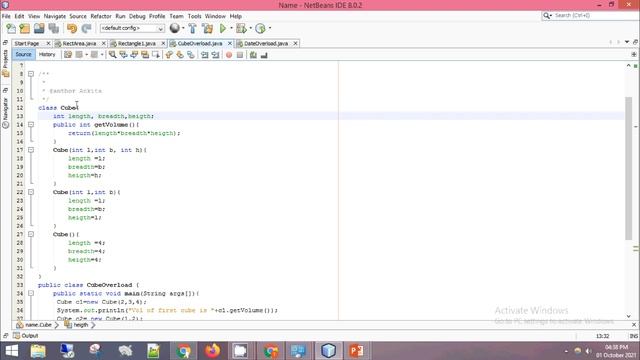Switch to RectArea.java tab
640x360 pixels.
coord(79,43)
